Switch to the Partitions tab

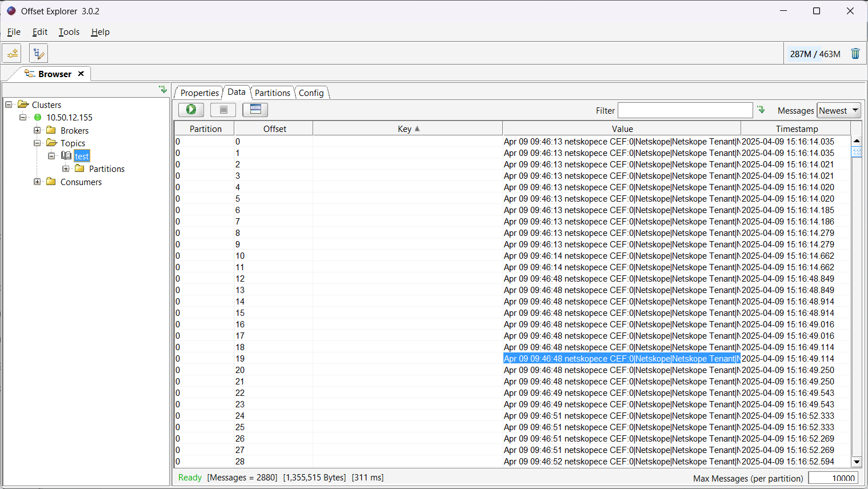tap(273, 93)
